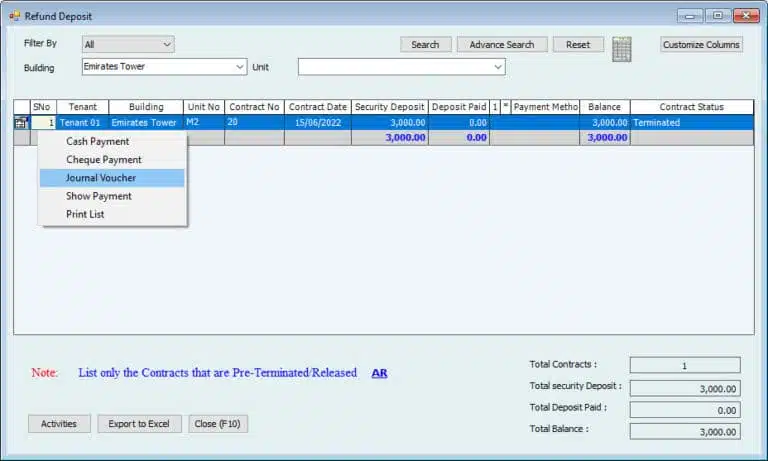Choose Cash Payment from context menu

coord(97,142)
